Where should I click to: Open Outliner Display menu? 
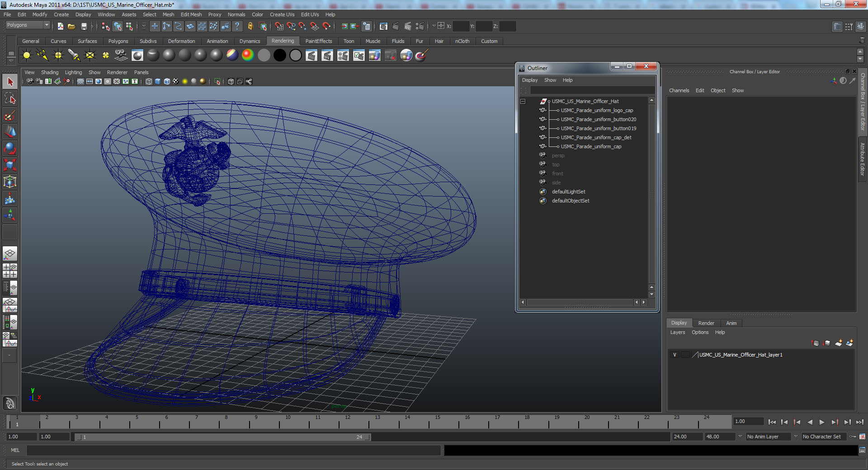pos(530,80)
